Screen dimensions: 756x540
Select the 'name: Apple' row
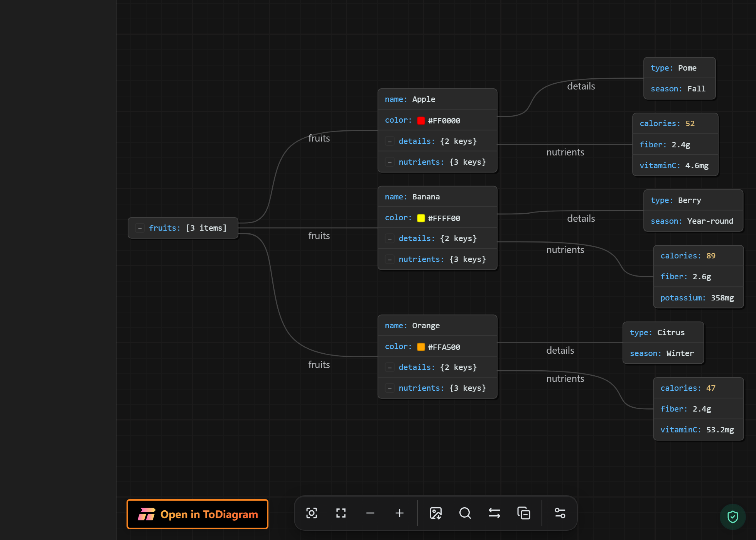click(x=437, y=99)
